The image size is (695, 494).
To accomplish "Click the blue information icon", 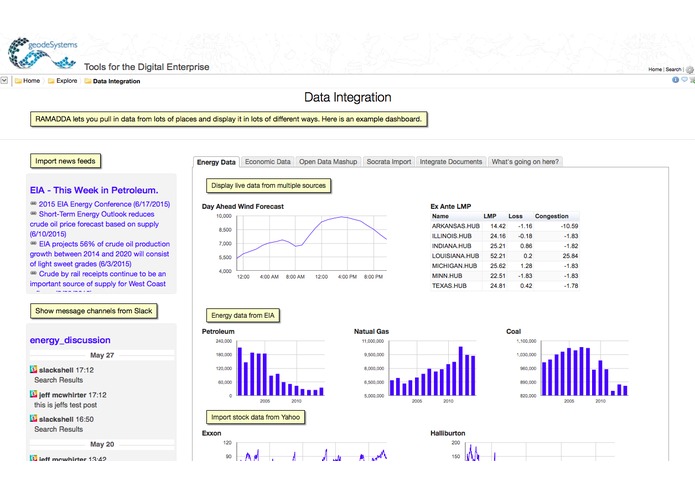I will coord(675,80).
